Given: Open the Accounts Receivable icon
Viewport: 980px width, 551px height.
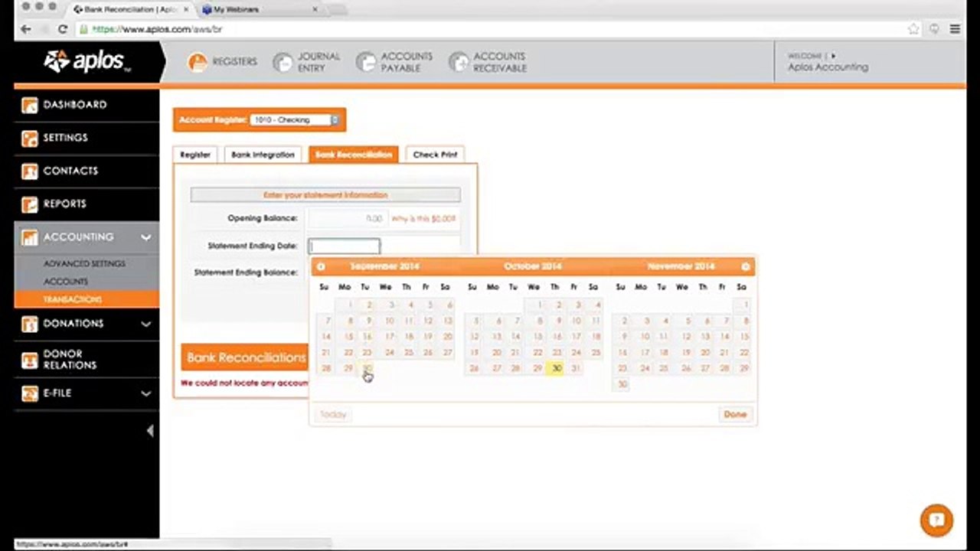Looking at the screenshot, I should click(459, 62).
